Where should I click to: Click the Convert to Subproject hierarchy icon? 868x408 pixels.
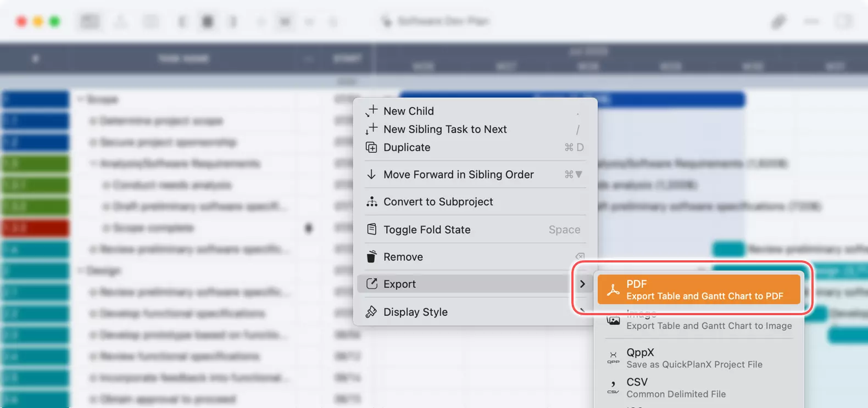[x=372, y=202]
